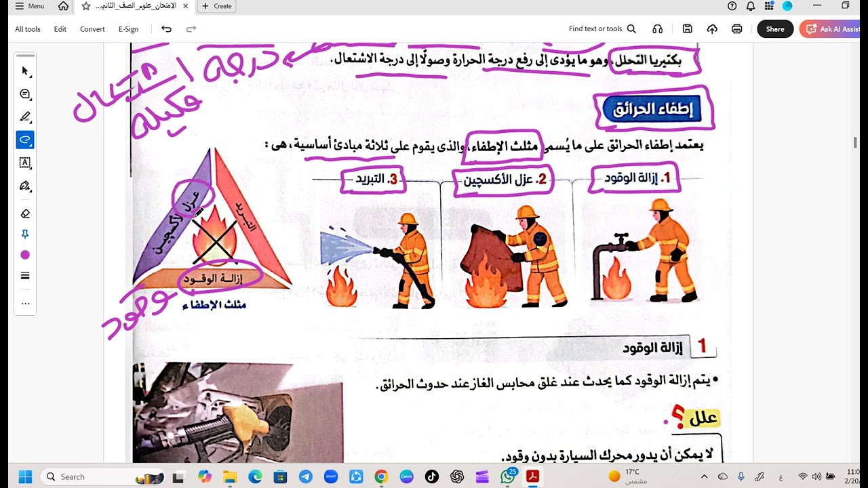
Task: Print the document
Action: pos(737,29)
